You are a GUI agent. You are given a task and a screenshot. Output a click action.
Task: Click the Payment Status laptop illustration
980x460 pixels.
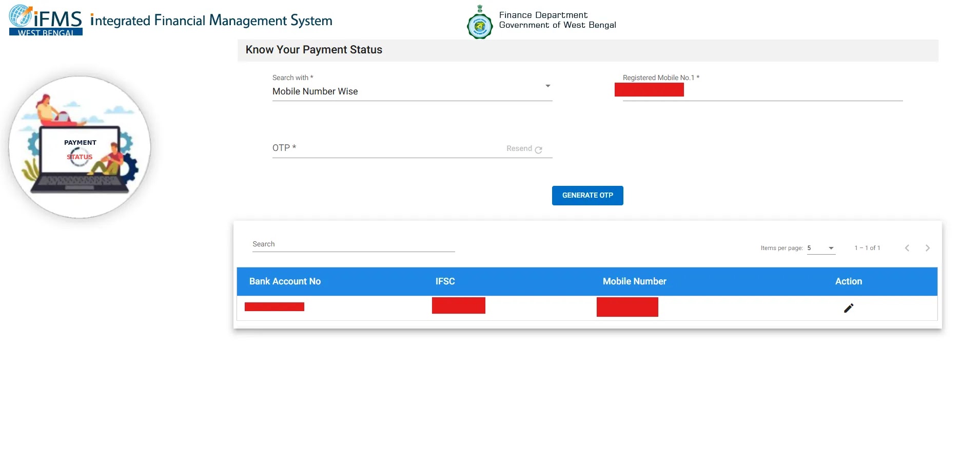coord(80,147)
